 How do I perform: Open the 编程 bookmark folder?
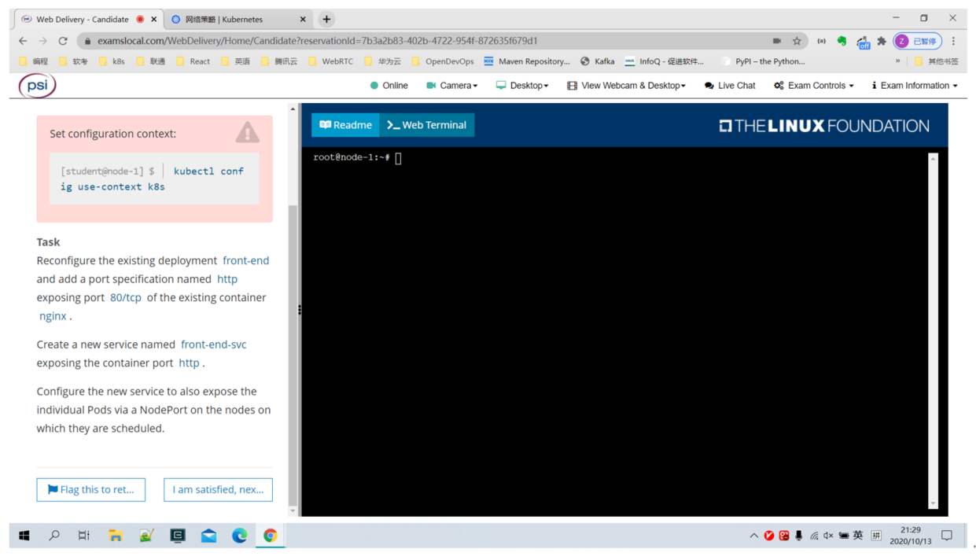(34, 61)
